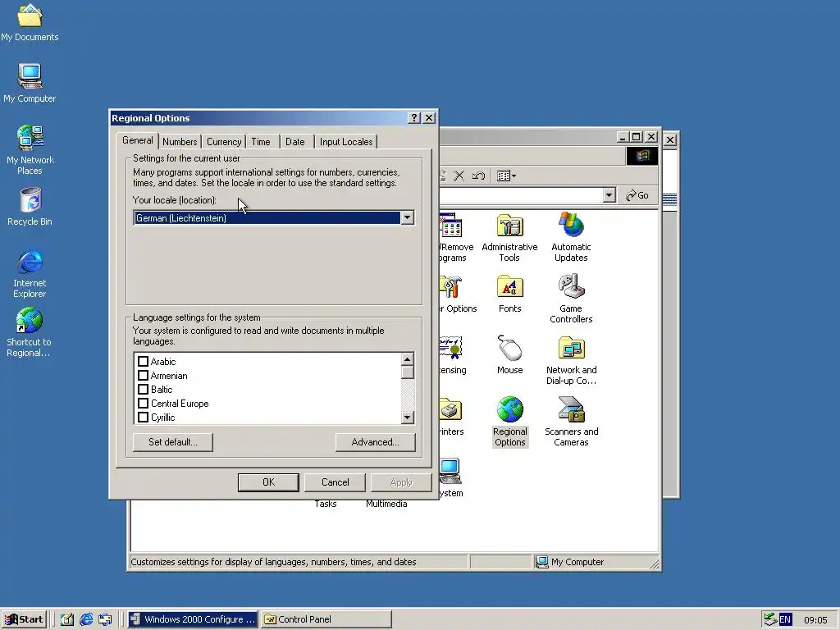Image resolution: width=840 pixels, height=630 pixels.
Task: Expand the Control Panel address bar dropdown
Action: point(609,195)
